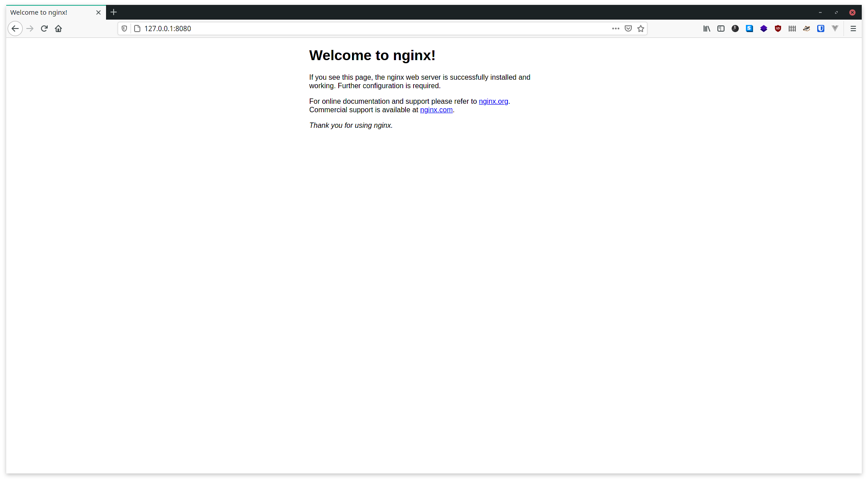
Task: Open the page actions three-dot menu
Action: click(616, 29)
